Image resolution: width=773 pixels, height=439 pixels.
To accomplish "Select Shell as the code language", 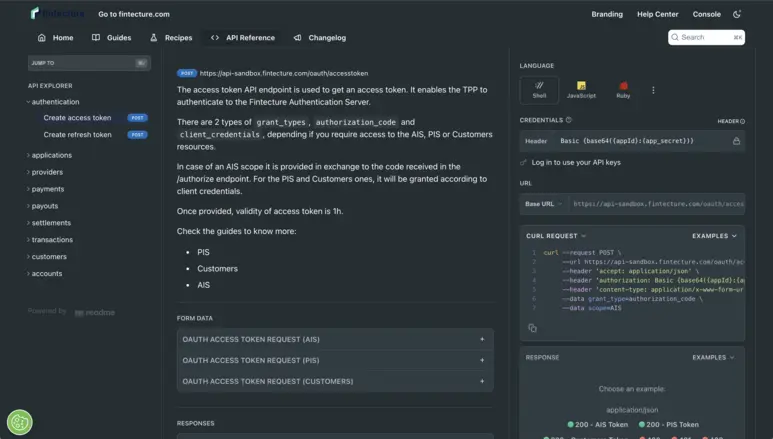I will 539,90.
